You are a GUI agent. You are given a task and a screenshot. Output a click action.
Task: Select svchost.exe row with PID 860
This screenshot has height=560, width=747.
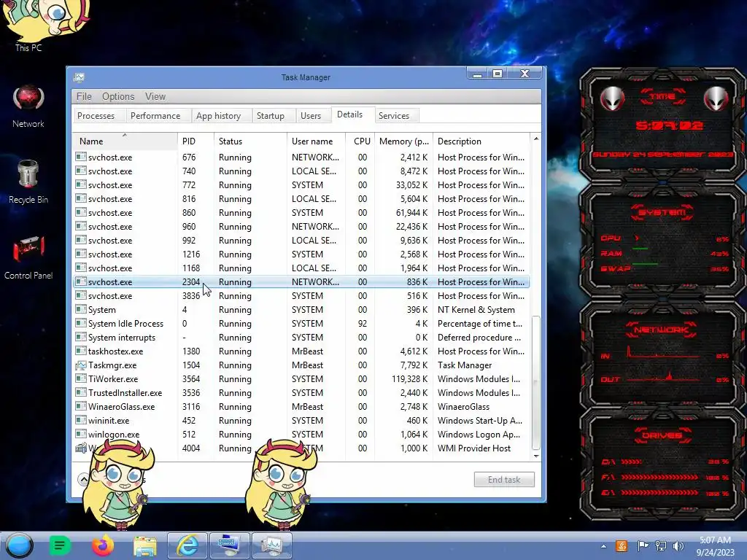(x=301, y=213)
